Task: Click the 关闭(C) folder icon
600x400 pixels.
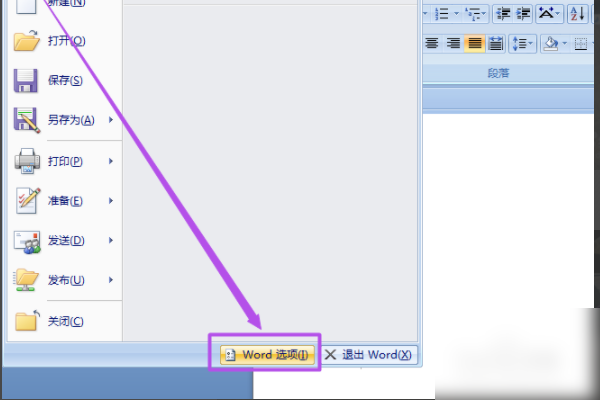Action: point(27,320)
